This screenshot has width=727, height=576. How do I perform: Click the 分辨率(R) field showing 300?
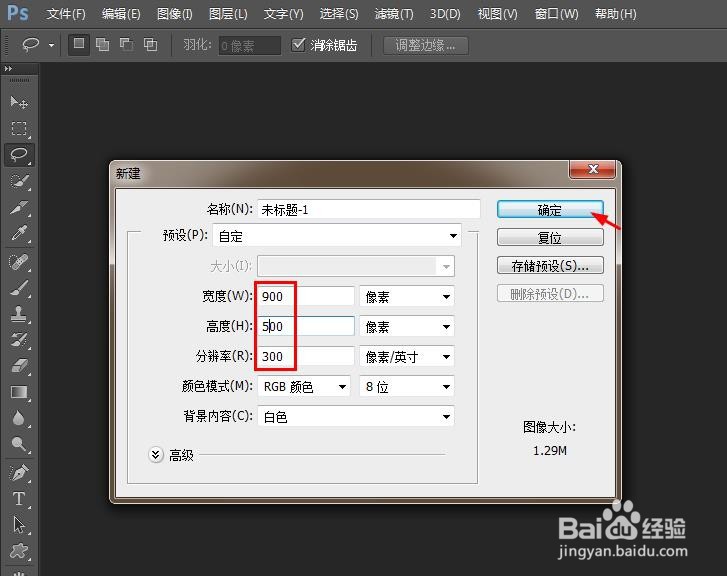pyautogui.click(x=306, y=357)
